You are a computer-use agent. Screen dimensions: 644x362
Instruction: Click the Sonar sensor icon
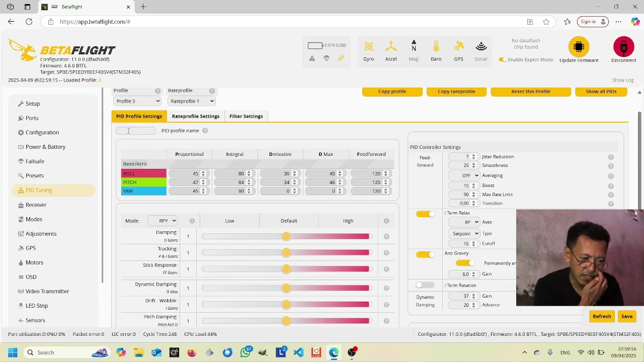click(481, 47)
